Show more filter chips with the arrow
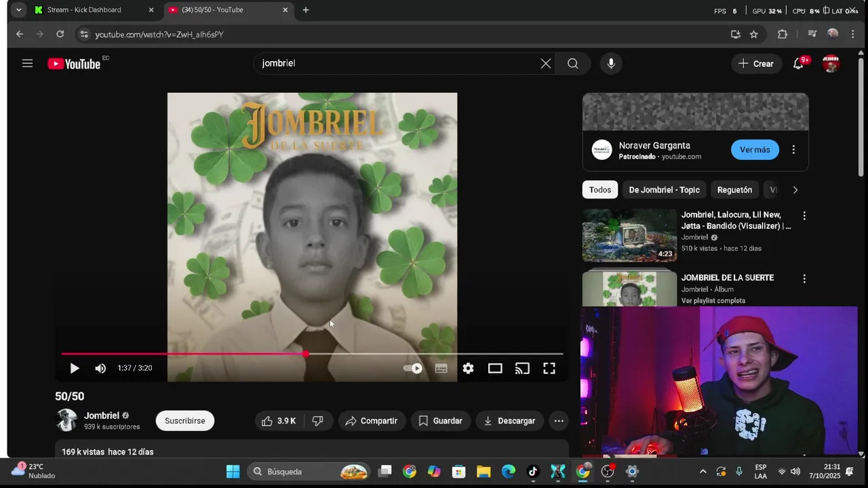 [x=795, y=190]
